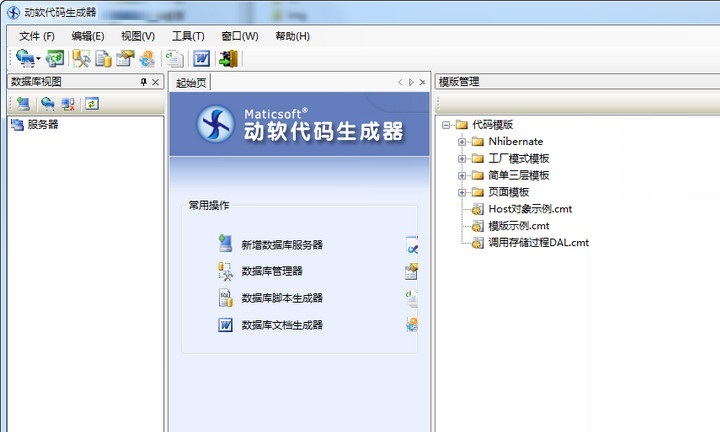This screenshot has height=432, width=720.
Task: Click the computer icon beside 新增数据库服务器
Action: tap(225, 243)
